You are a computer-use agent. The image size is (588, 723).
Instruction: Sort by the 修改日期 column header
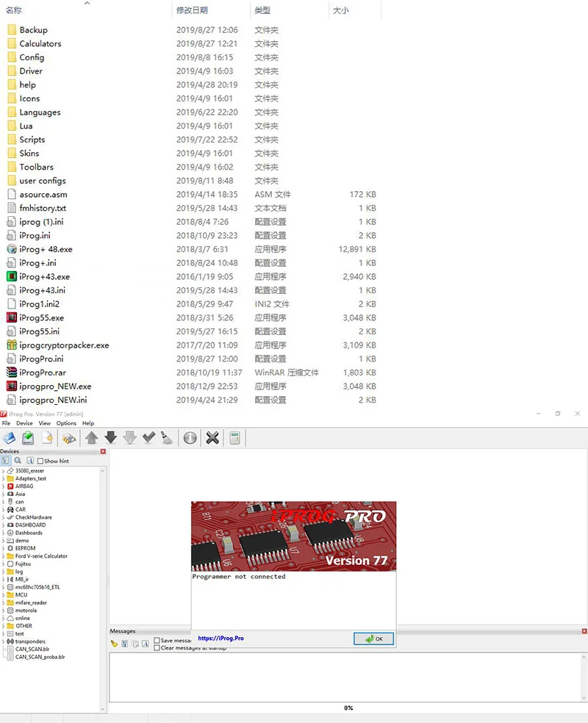(192, 10)
